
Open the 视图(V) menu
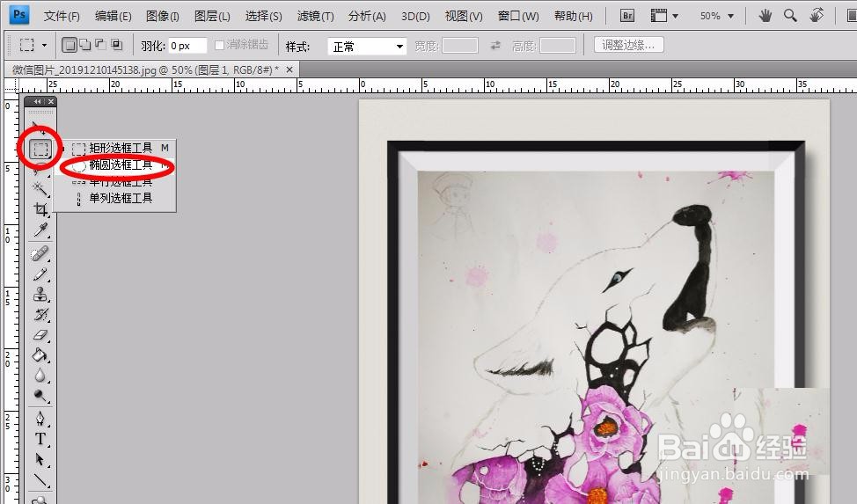[x=464, y=17]
